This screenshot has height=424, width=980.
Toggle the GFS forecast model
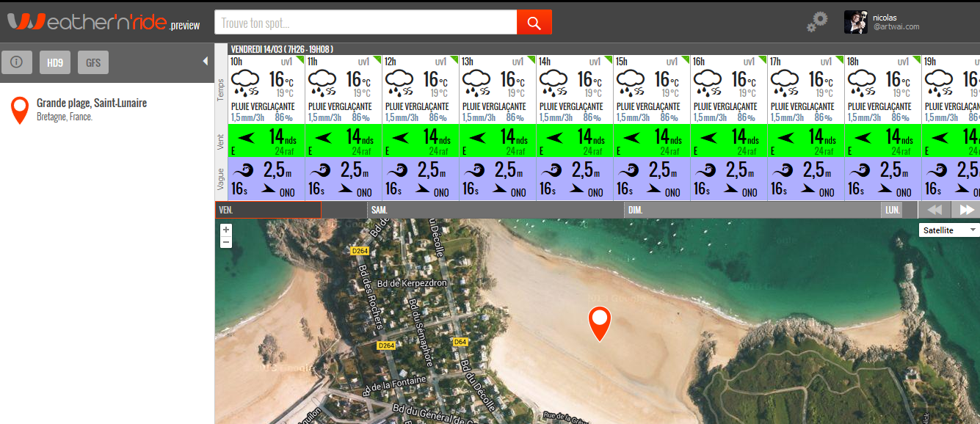tap(93, 62)
